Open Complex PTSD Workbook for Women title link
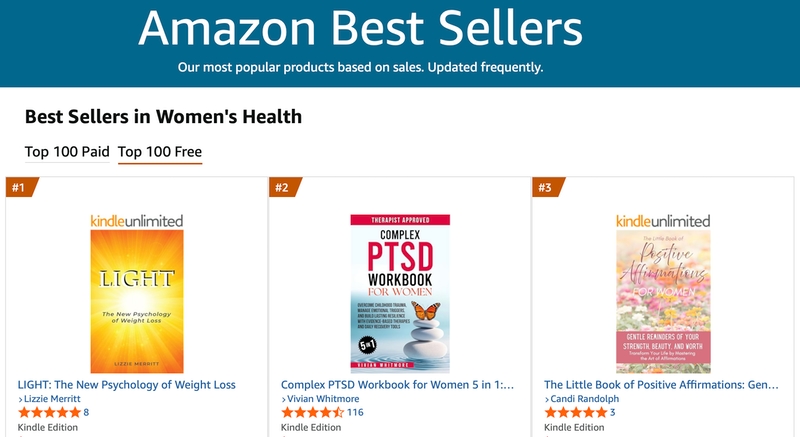This screenshot has width=800, height=437. pos(397,384)
